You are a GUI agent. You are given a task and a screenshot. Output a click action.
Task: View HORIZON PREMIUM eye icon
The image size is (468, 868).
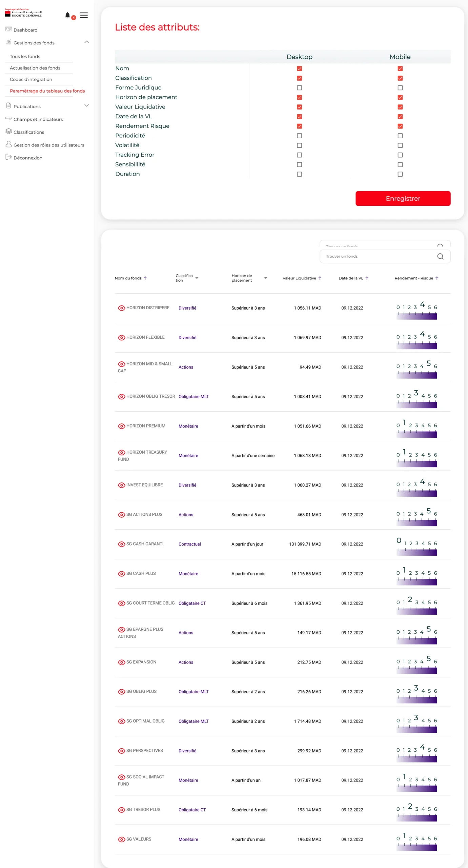click(121, 426)
